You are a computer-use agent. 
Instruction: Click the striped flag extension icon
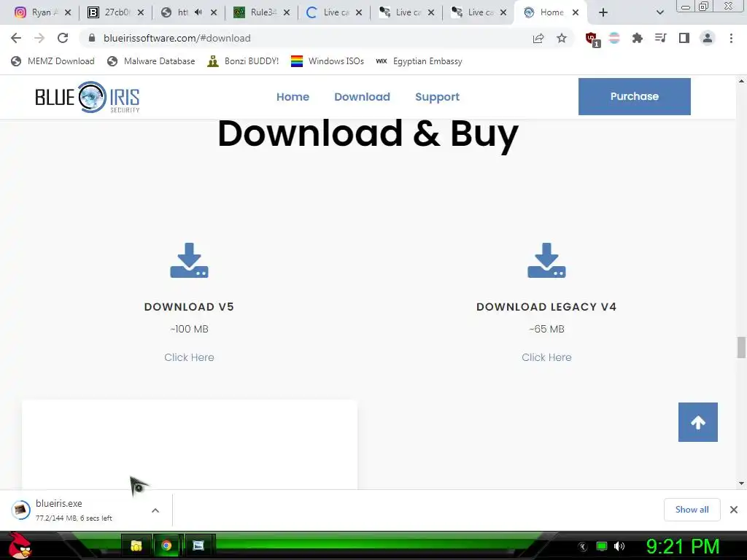[x=614, y=38]
